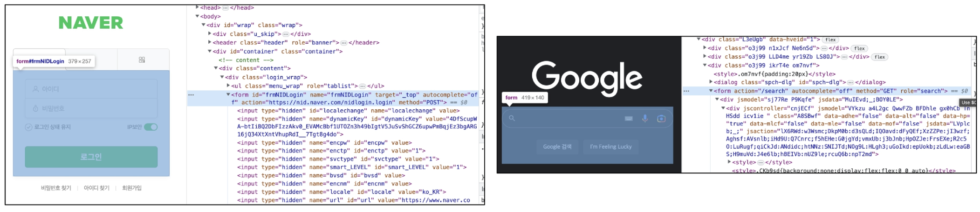Click the ellipsis inside the menu_wrap ul tag
980x212 pixels.
[x=363, y=86]
